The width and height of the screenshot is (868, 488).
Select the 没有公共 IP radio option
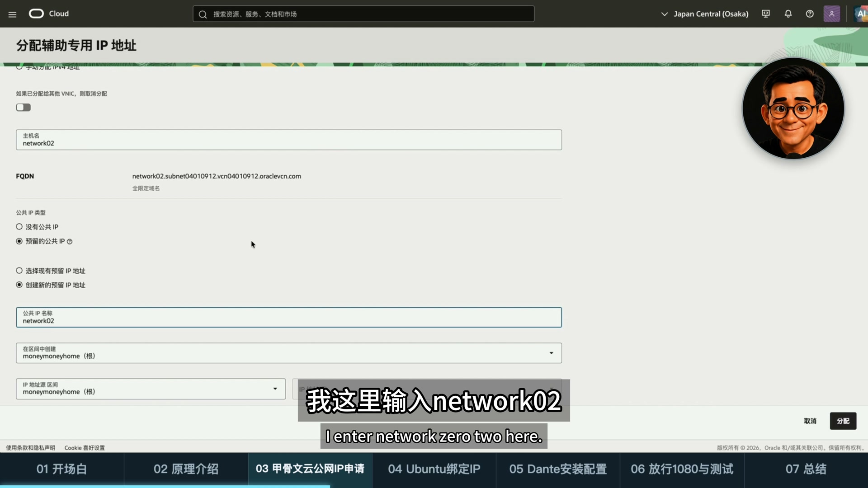tap(19, 227)
